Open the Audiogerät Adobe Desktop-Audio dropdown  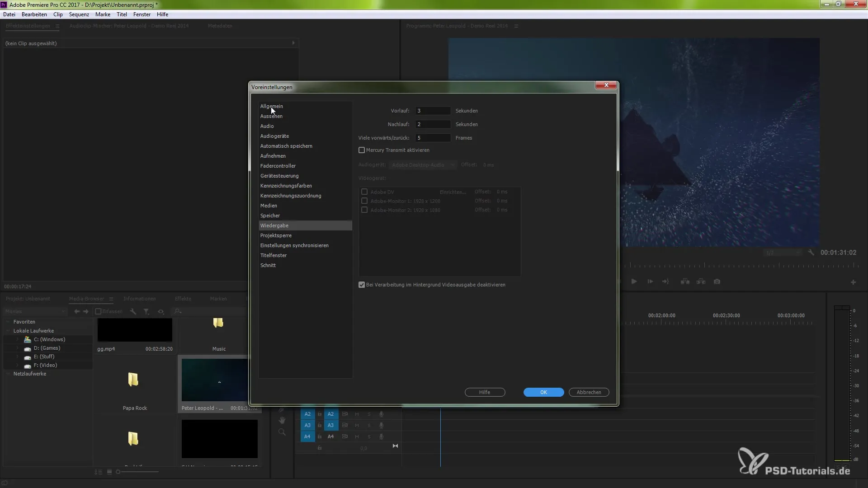pyautogui.click(x=423, y=165)
